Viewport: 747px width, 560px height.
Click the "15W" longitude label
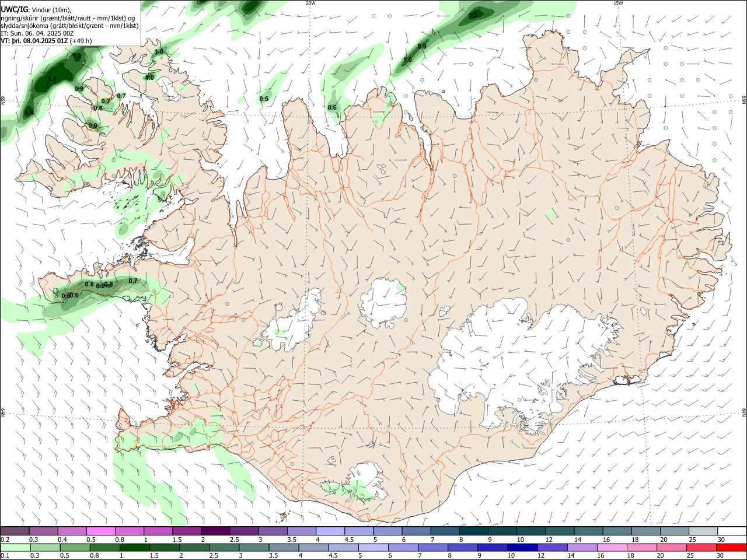tap(618, 3)
